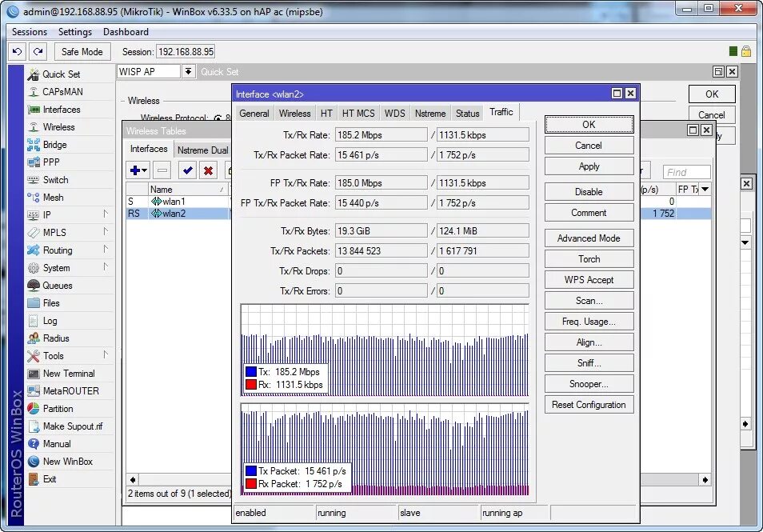The height and width of the screenshot is (532, 763).
Task: Expand the IP submenu
Action: [106, 214]
